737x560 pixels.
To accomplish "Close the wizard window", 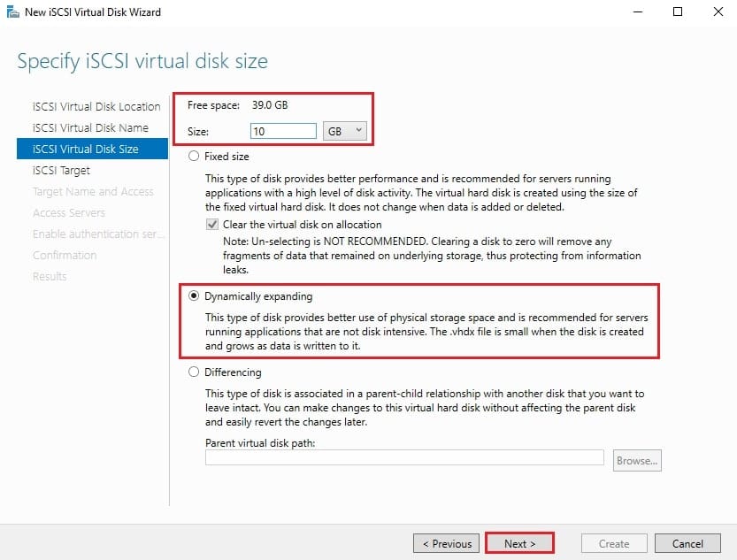I will (x=718, y=12).
